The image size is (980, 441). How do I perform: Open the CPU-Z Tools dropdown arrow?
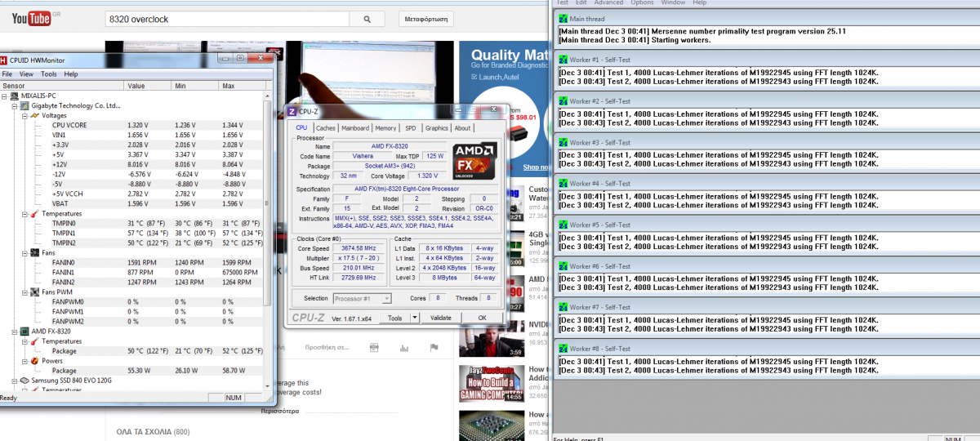(x=414, y=318)
